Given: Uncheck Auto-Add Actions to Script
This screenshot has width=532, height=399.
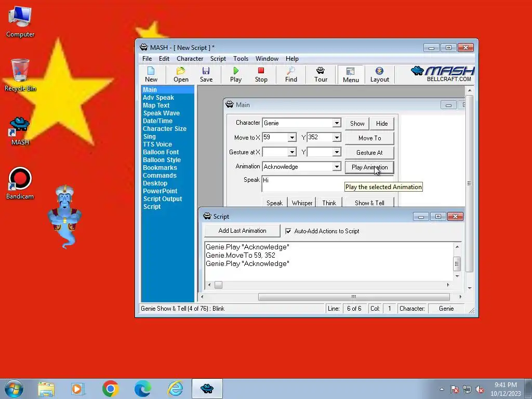Looking at the screenshot, I should [288, 231].
